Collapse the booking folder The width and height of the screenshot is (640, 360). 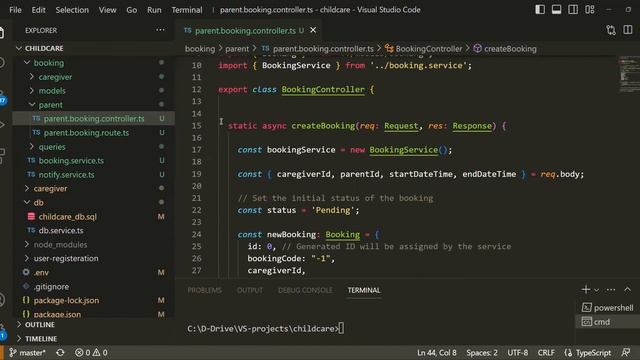[94, 62]
